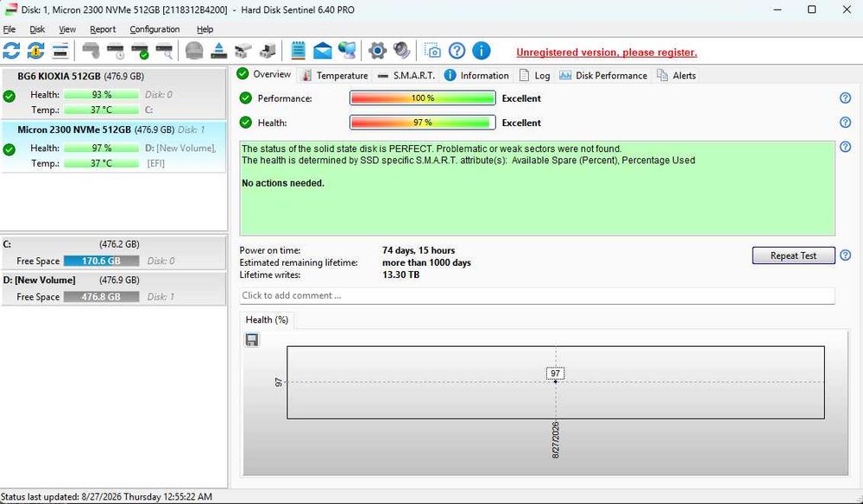Click the disk icon with magnifying glass
The width and height of the screenshot is (863, 504).
coord(164,51)
